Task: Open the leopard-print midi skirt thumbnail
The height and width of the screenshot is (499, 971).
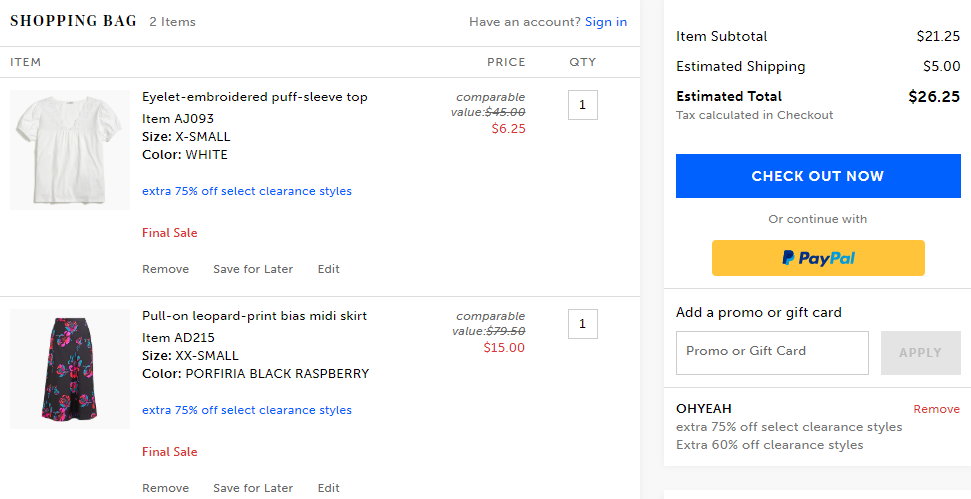Action: click(70, 369)
